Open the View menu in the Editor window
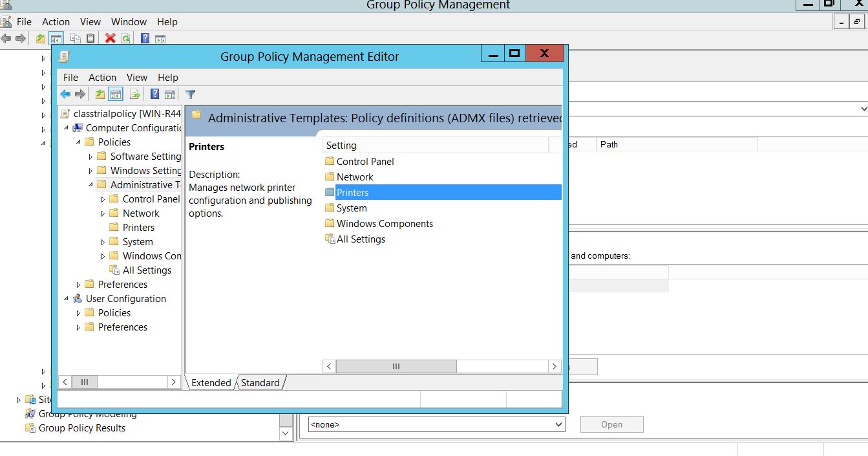The image size is (868, 456). click(x=137, y=78)
